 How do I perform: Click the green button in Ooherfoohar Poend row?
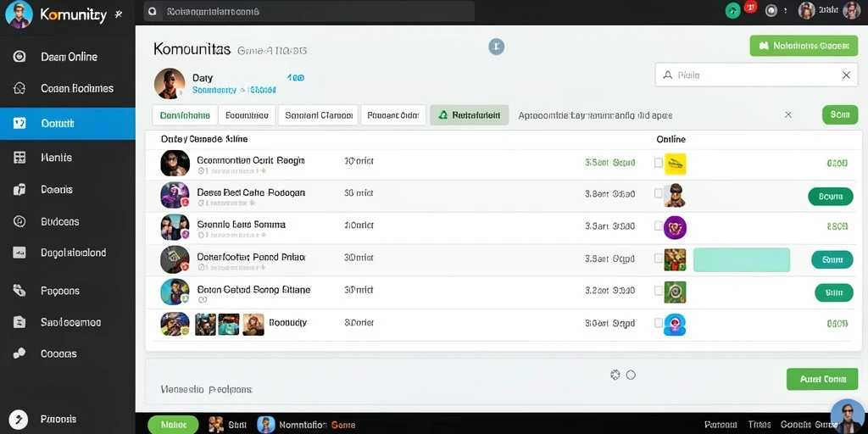(x=832, y=259)
